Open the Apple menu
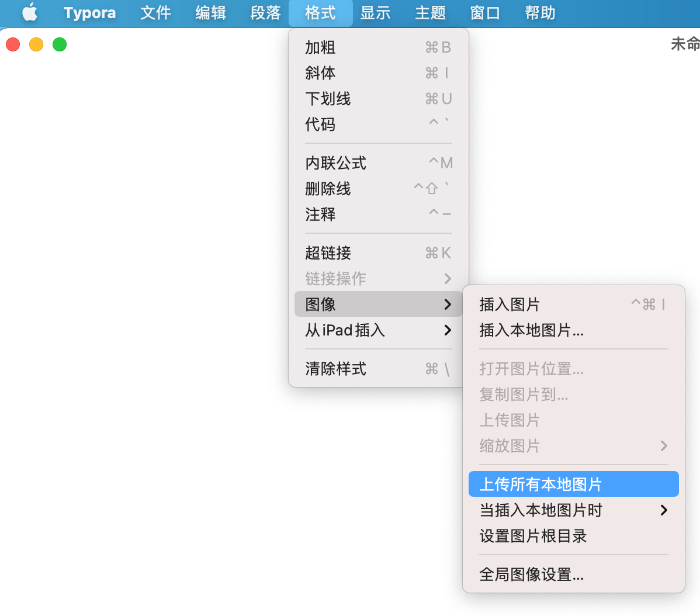This screenshot has height=616, width=700. (x=30, y=12)
